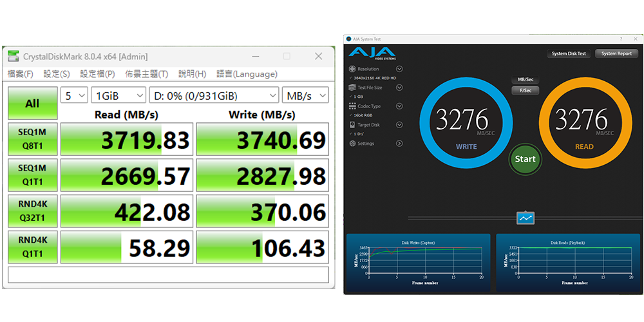This screenshot has height=322, width=644.
Task: Click the Target Disk drive icon
Action: point(352,125)
